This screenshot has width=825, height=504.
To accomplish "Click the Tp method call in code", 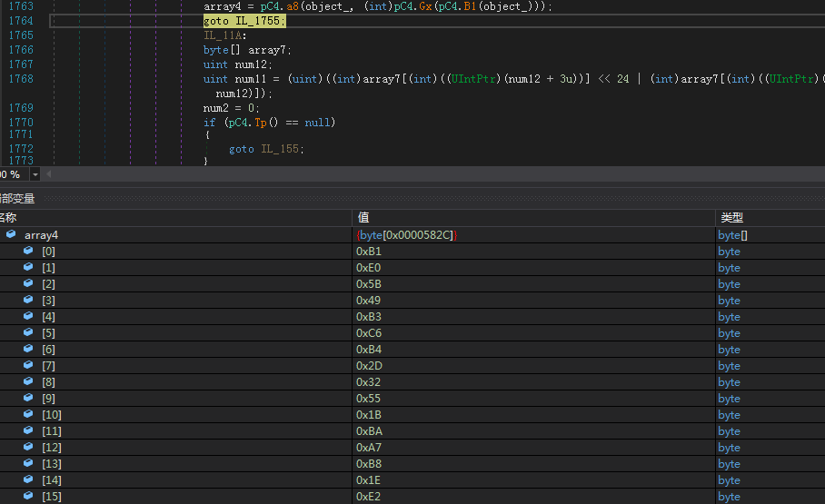I will tap(261, 122).
